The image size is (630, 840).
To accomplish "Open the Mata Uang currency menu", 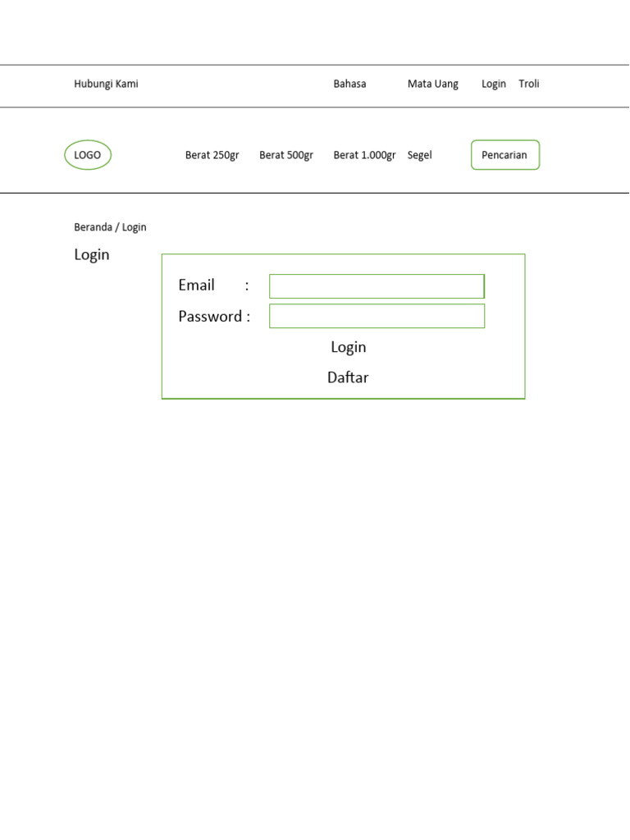I will 433,84.
